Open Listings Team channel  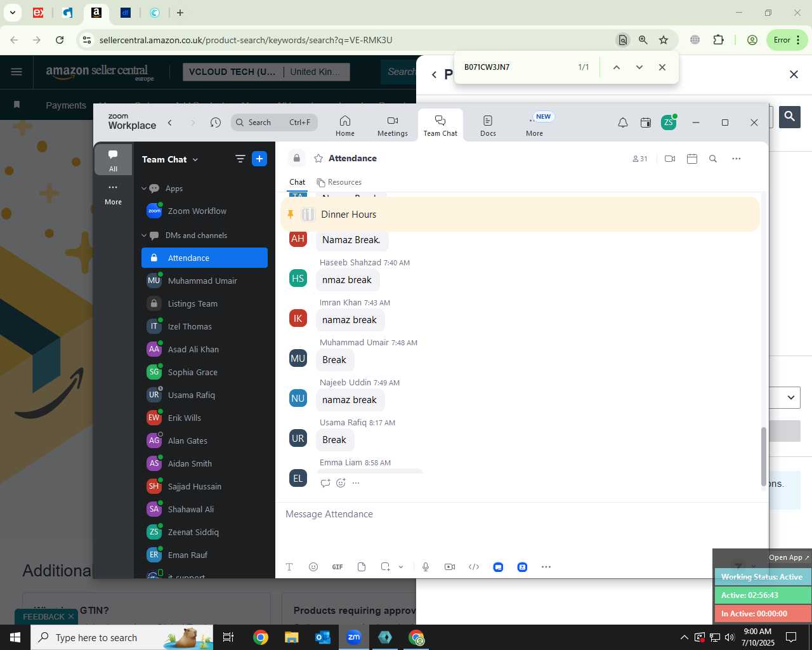pyautogui.click(x=204, y=303)
